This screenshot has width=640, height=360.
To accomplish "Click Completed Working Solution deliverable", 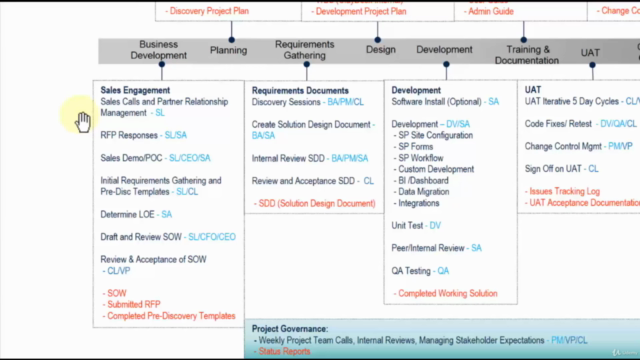I will click(x=445, y=293).
